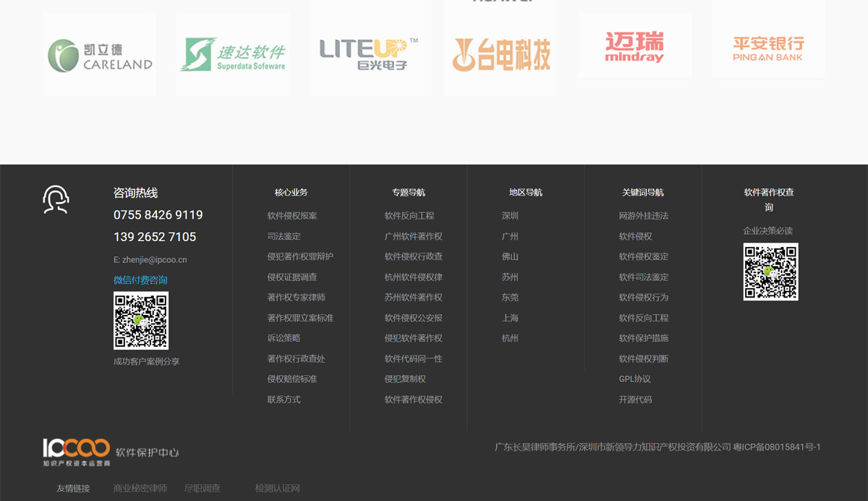This screenshot has height=501, width=868.
Task: Click the WeChat consultation QR code
Action: (x=141, y=321)
